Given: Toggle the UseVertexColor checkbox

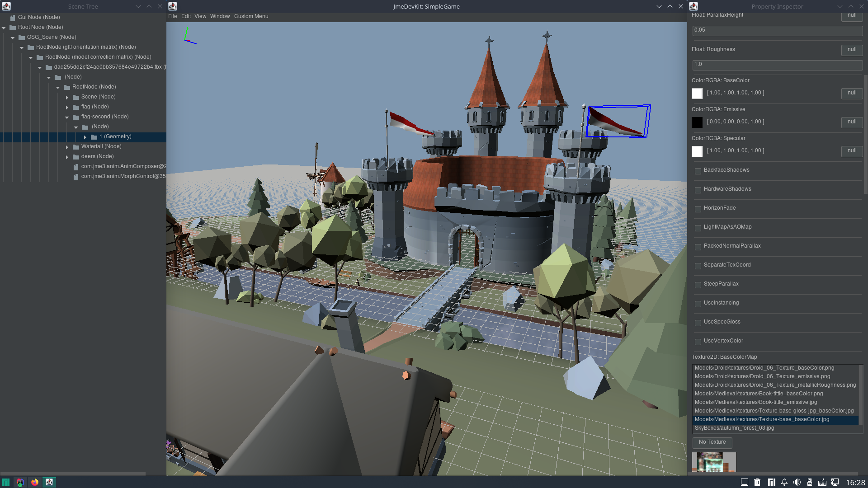Looking at the screenshot, I should click(x=698, y=342).
